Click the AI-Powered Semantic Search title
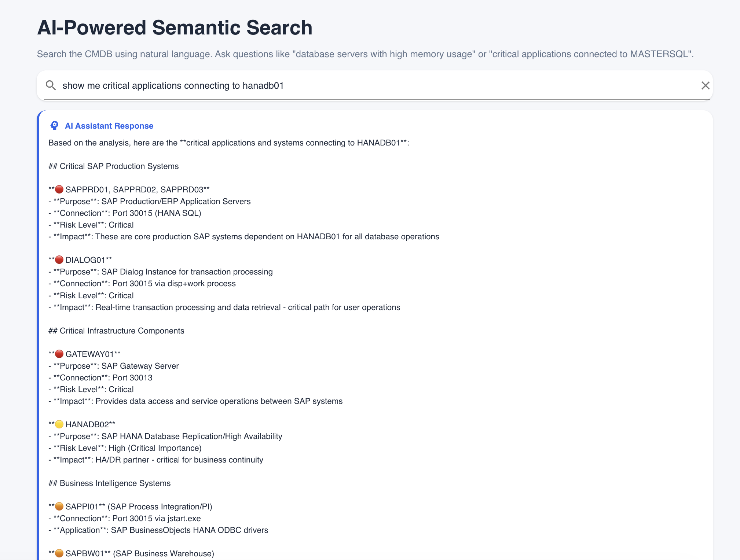 point(175,28)
